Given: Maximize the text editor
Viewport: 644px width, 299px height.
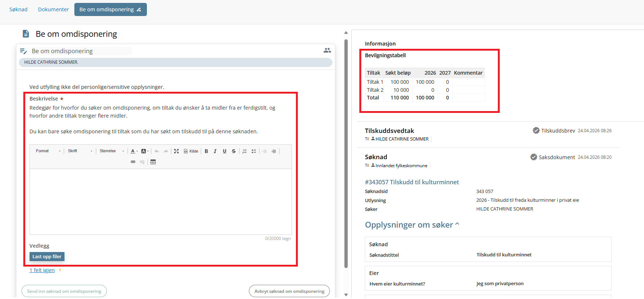Looking at the screenshot, I should coord(176,151).
